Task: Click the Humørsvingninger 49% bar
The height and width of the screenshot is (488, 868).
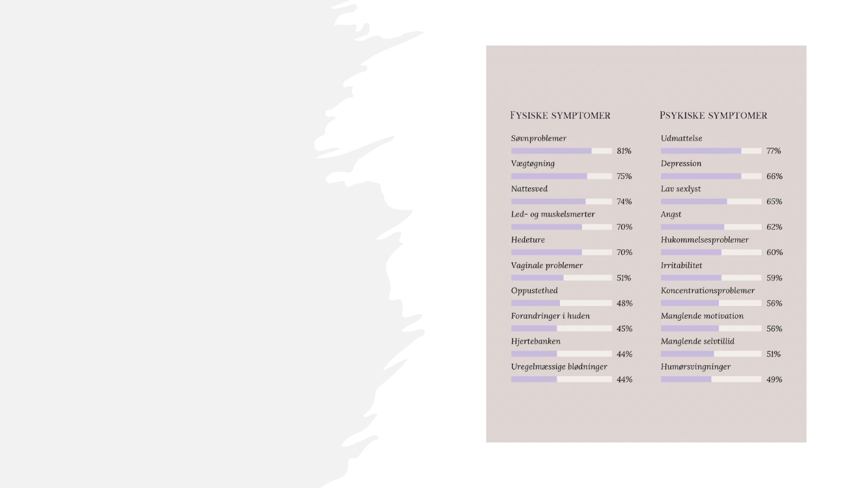Action: (x=711, y=379)
